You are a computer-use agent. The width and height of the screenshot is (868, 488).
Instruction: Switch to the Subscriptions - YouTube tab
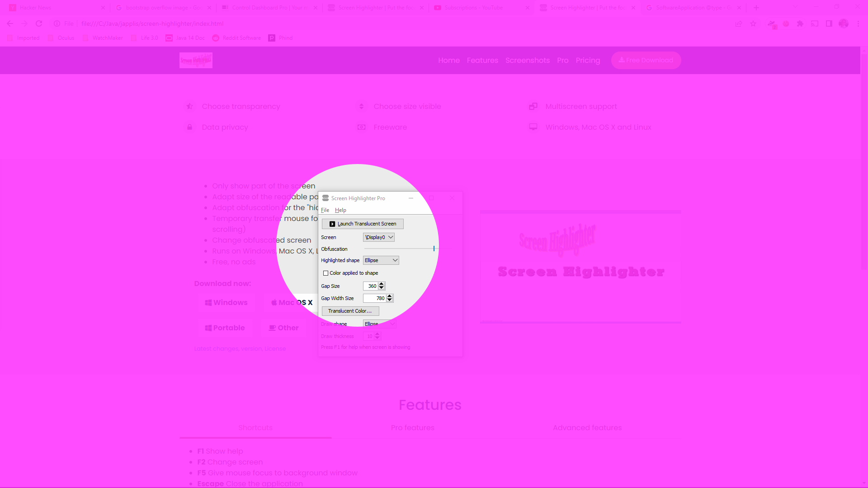click(481, 8)
